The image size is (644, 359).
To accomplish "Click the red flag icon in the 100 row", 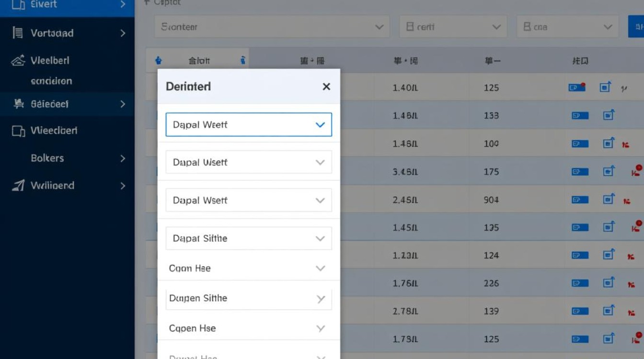I will tap(625, 144).
